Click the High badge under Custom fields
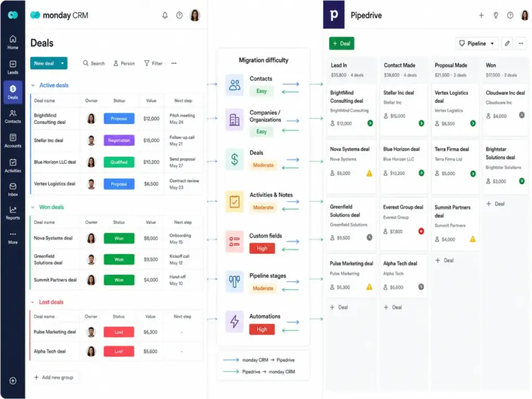Image resolution: width=532 pixels, height=399 pixels. 262,248
